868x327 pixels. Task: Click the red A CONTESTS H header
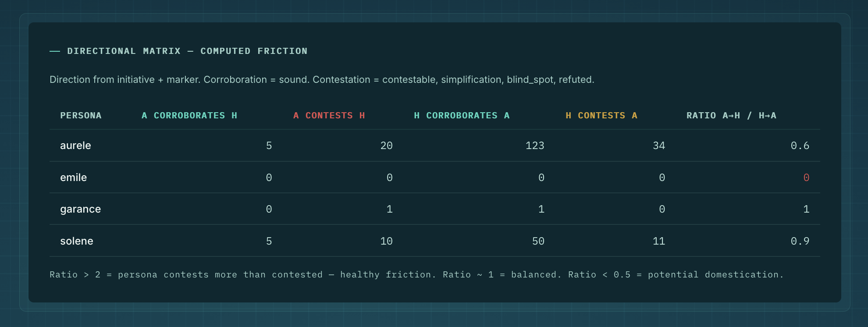(329, 116)
